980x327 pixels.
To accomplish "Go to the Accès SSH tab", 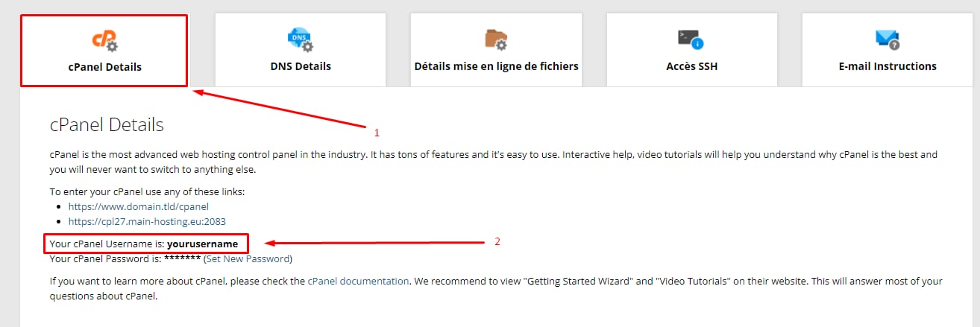I will [x=692, y=66].
